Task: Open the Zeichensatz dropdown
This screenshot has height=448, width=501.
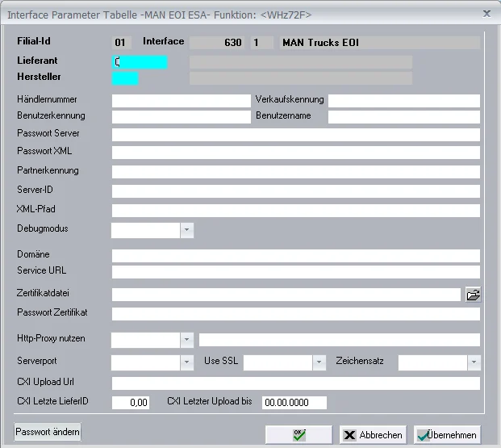Action: click(x=474, y=362)
